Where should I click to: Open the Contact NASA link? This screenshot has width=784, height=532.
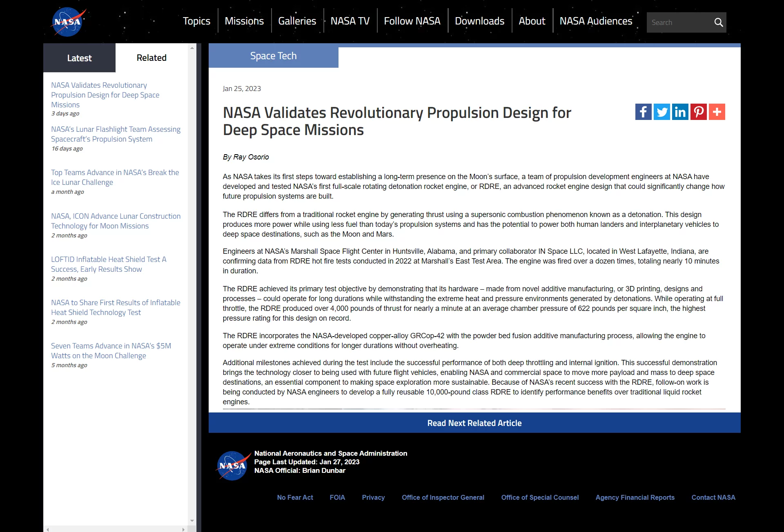click(x=713, y=497)
